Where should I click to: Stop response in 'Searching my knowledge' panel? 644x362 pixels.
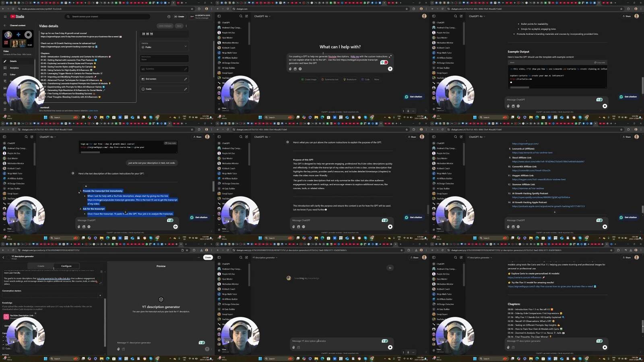(390, 347)
